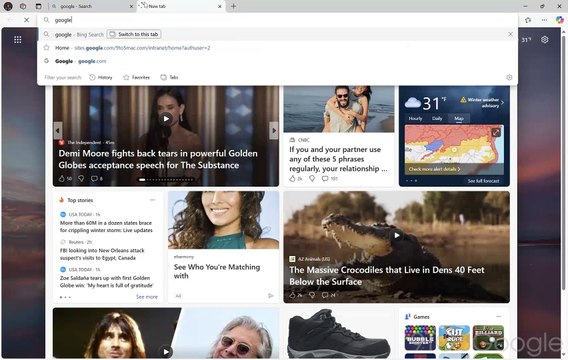Play the Demi Moore video
The width and height of the screenshot is (568, 360).
(x=166, y=118)
